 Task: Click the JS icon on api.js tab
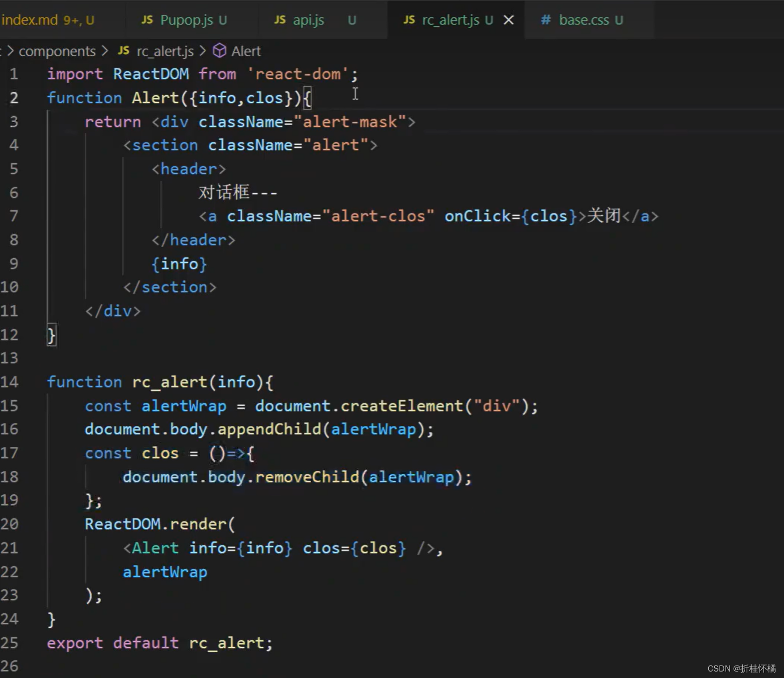(x=280, y=20)
